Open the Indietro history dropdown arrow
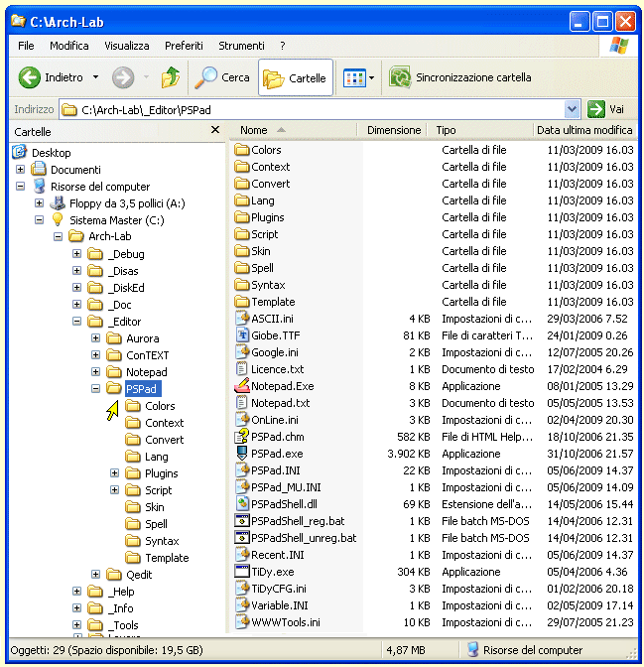This screenshot has width=644, height=667. (x=95, y=77)
